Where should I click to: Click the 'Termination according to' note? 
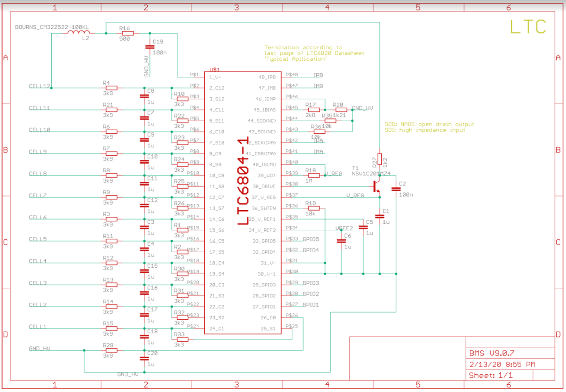[x=303, y=47]
